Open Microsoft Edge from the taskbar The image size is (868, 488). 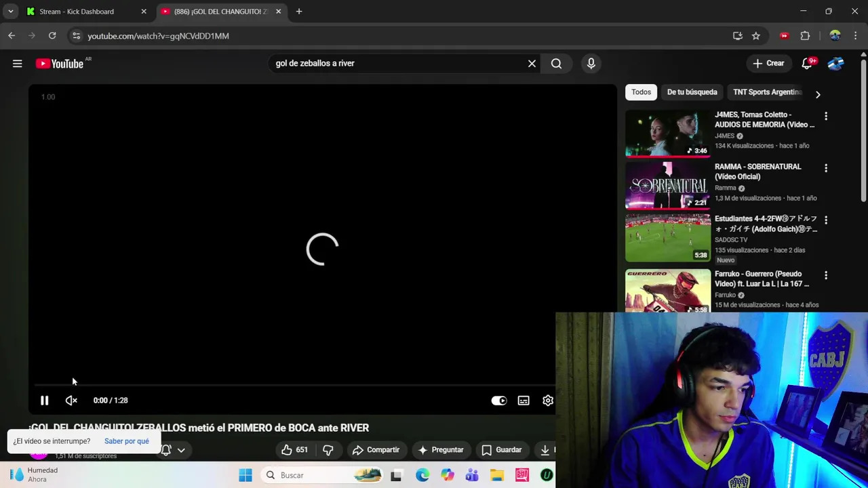(422, 475)
